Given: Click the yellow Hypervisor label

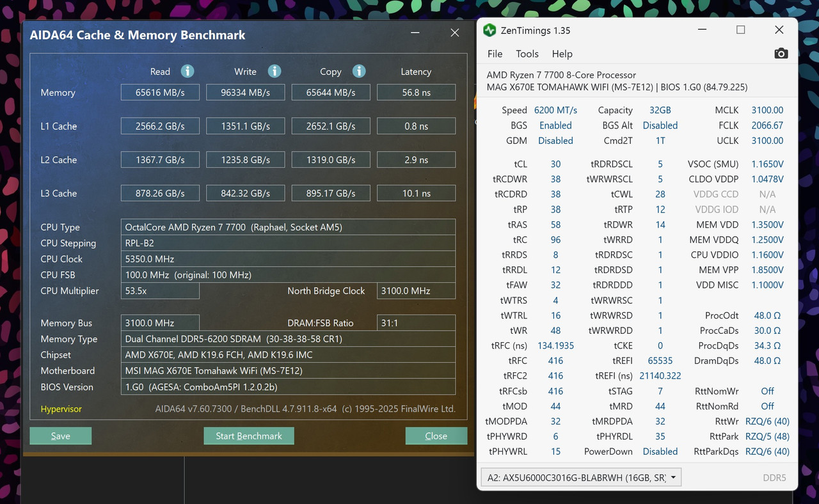Looking at the screenshot, I should coord(61,409).
